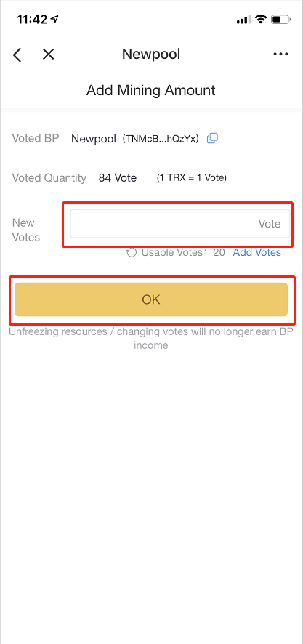Close the Newpool page with the X icon
Screen dimensions: 303x644
(x=49, y=55)
